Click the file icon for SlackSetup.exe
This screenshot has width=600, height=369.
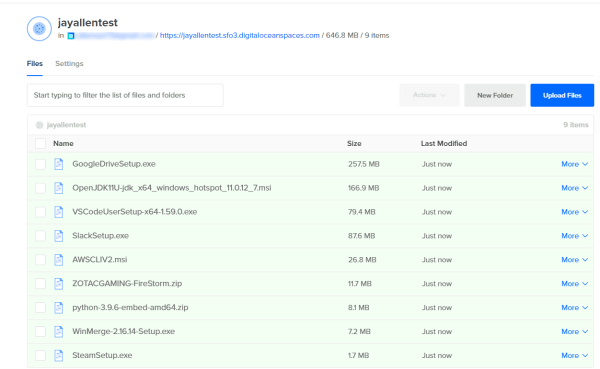point(59,236)
